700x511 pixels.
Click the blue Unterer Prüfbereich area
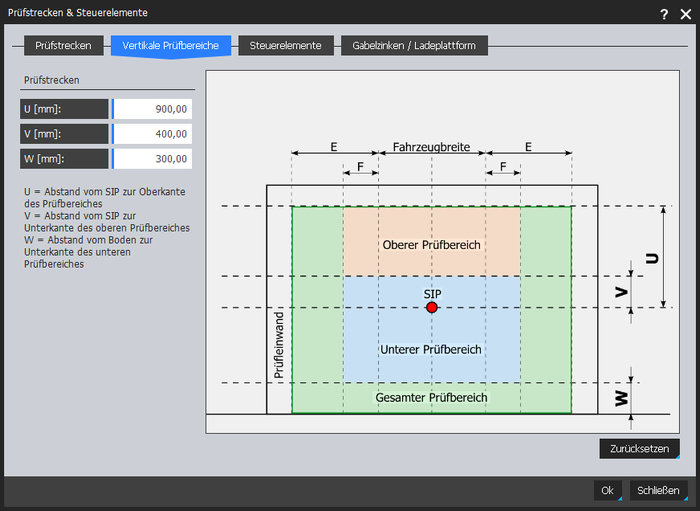(x=432, y=349)
